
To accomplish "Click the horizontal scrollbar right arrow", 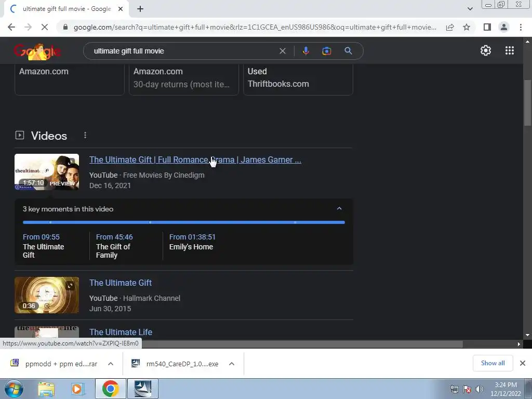I will 519,344.
